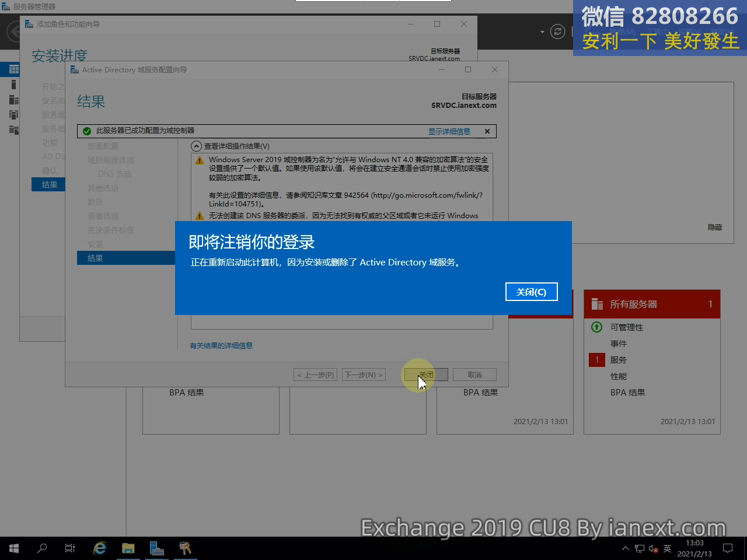This screenshot has height=560, width=747.
Task: Click network icon in system tray
Action: click(640, 548)
